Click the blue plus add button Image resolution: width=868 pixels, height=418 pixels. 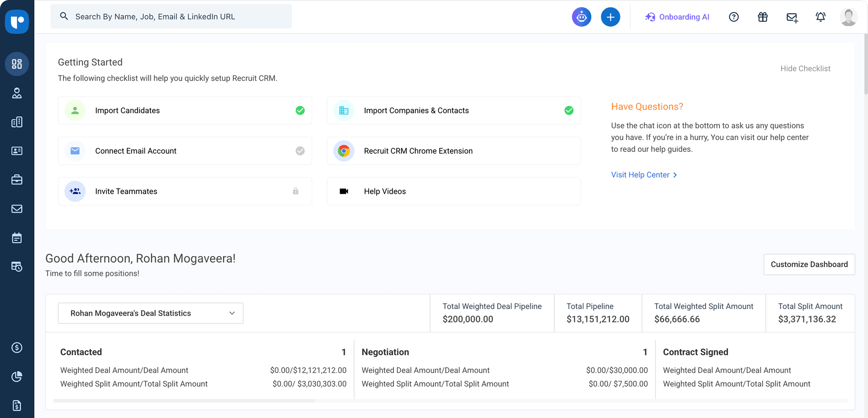click(610, 17)
